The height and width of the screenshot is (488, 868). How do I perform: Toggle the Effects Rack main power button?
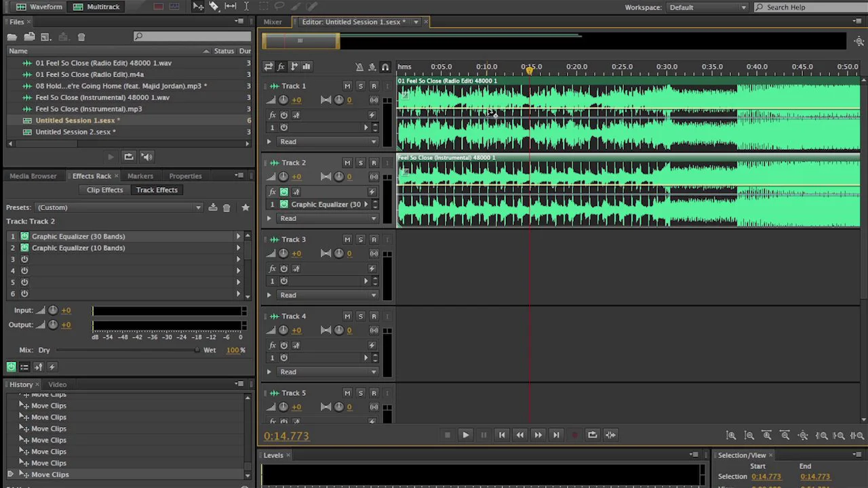[11, 367]
